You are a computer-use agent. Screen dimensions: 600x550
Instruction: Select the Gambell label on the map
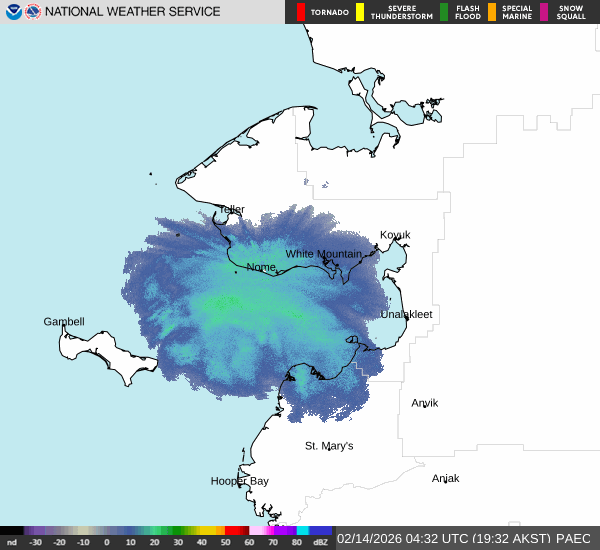(64, 322)
